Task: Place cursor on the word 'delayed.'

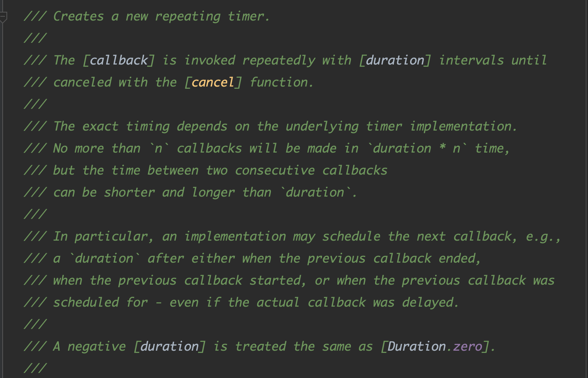Action: [431, 302]
